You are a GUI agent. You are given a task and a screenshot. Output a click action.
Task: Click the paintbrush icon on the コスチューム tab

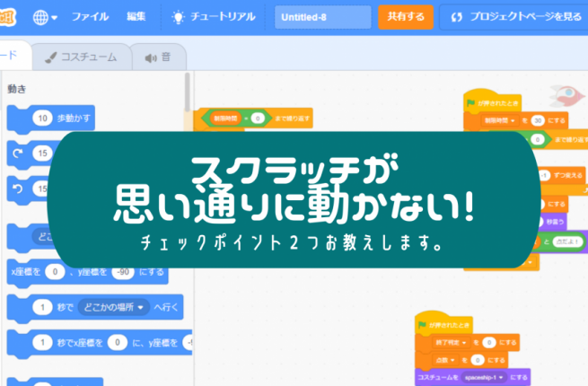tap(51, 57)
